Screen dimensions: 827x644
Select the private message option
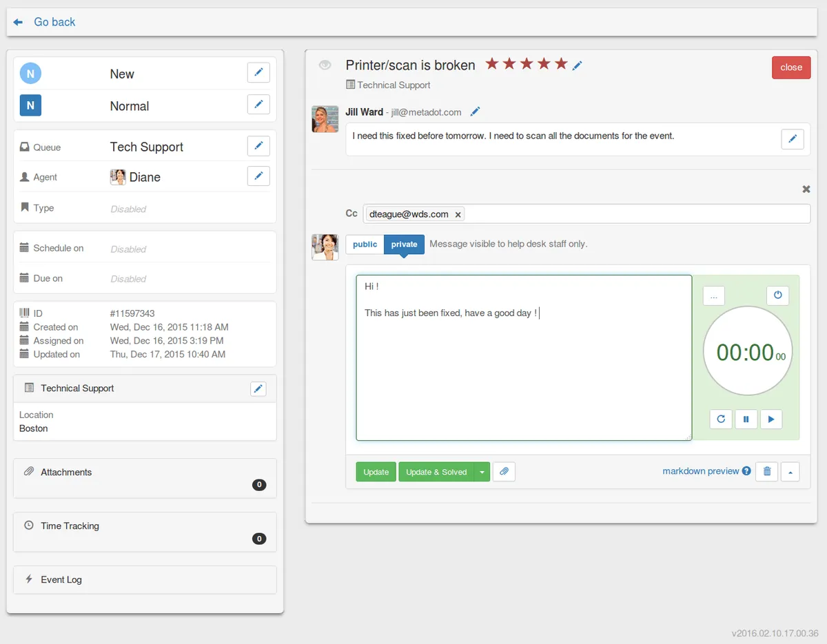[404, 245]
